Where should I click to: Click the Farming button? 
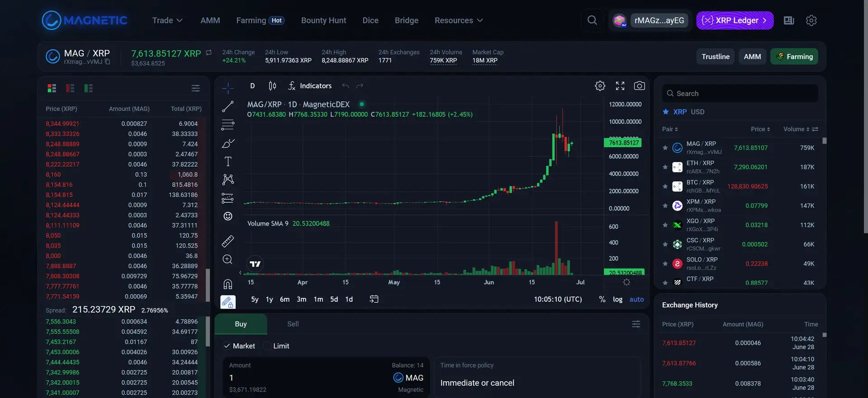point(794,56)
